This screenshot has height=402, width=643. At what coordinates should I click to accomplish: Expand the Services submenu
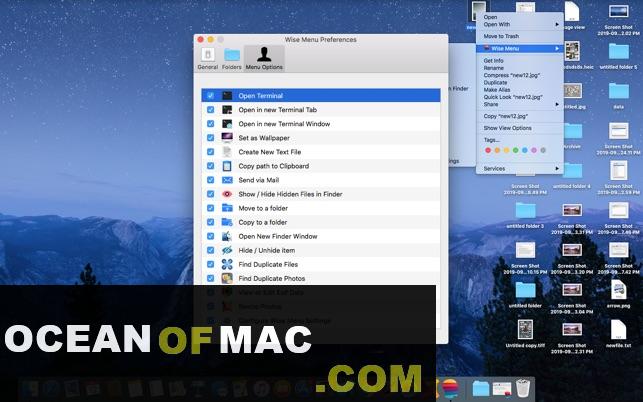tap(520, 169)
